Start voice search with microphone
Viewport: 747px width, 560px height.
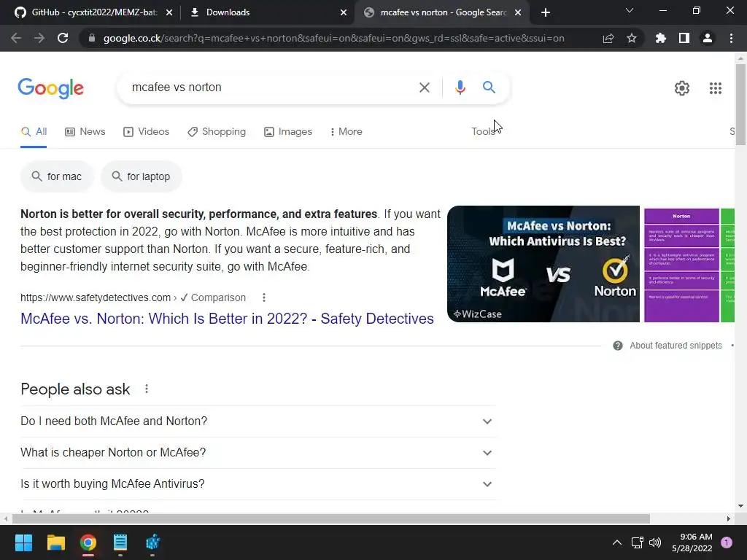[x=460, y=87]
